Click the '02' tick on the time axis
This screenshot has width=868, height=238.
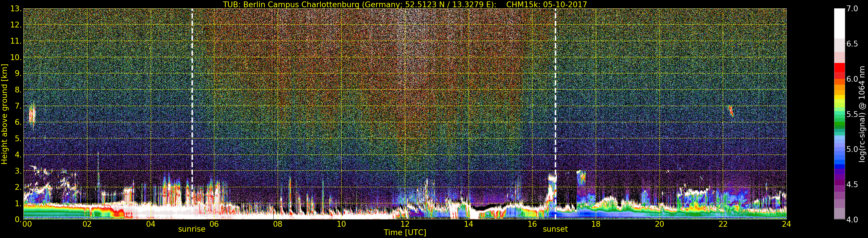tap(87, 224)
